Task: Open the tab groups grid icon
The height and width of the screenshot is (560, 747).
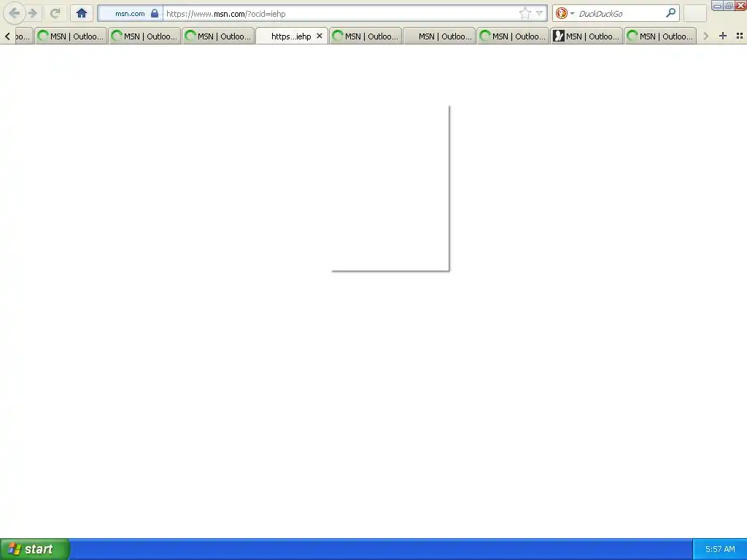Action: (x=740, y=36)
